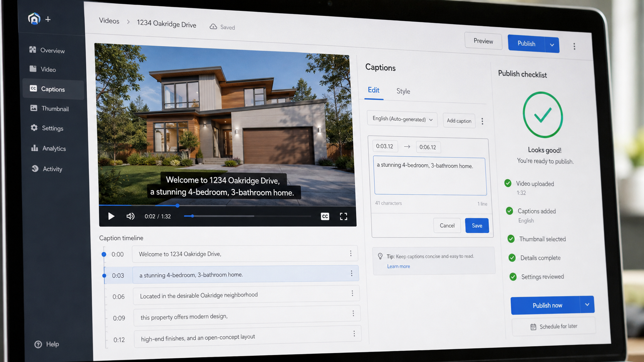Select the 0:03 stunning 4-bedroom caption row
The image size is (644, 362).
(246, 275)
